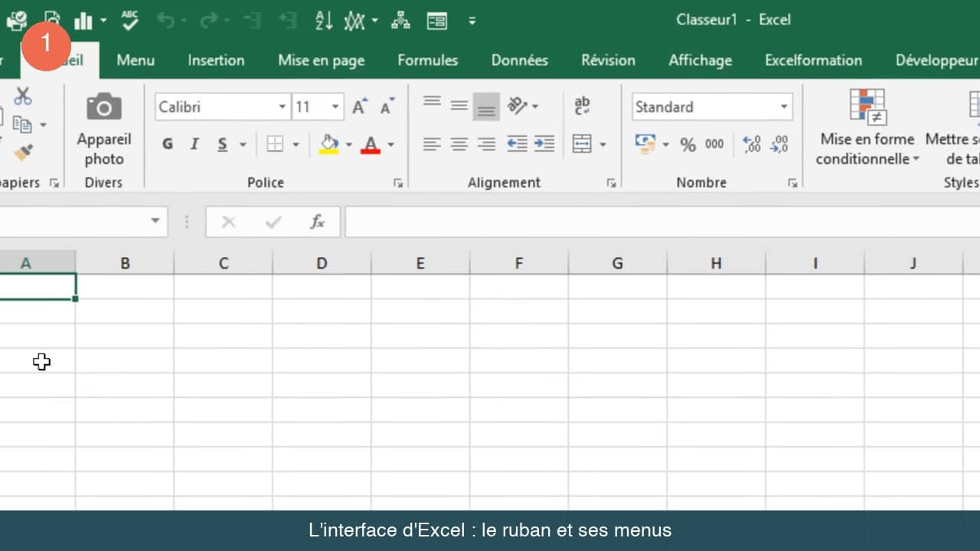
Task: Open the Copy dropdown arrow
Action: 43,125
